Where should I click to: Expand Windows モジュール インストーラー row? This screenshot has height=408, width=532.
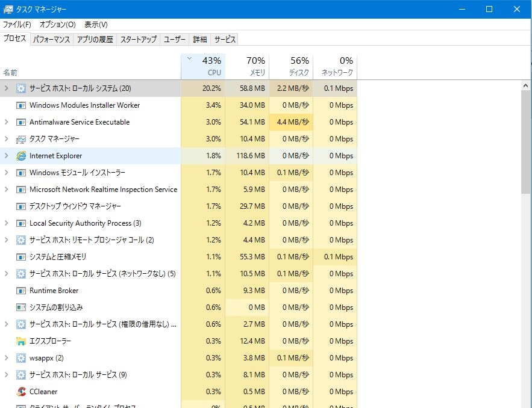tap(6, 173)
